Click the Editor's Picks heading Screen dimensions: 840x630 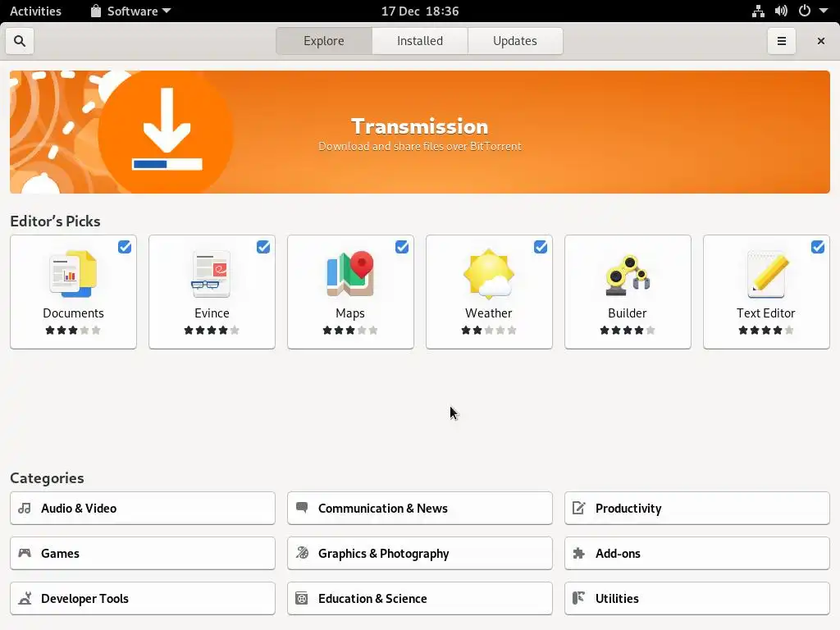[x=55, y=221]
